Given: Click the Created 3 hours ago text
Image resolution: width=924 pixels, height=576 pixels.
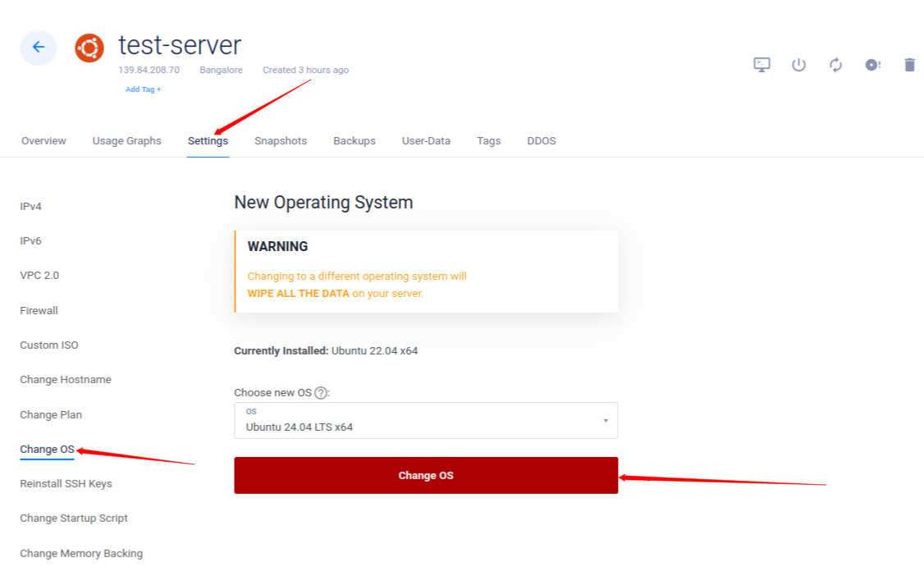Looking at the screenshot, I should [306, 70].
